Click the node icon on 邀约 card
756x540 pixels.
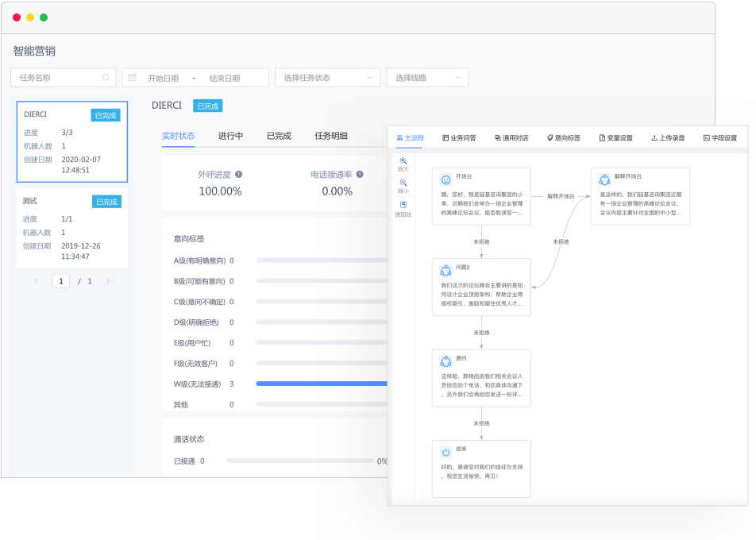tap(446, 361)
